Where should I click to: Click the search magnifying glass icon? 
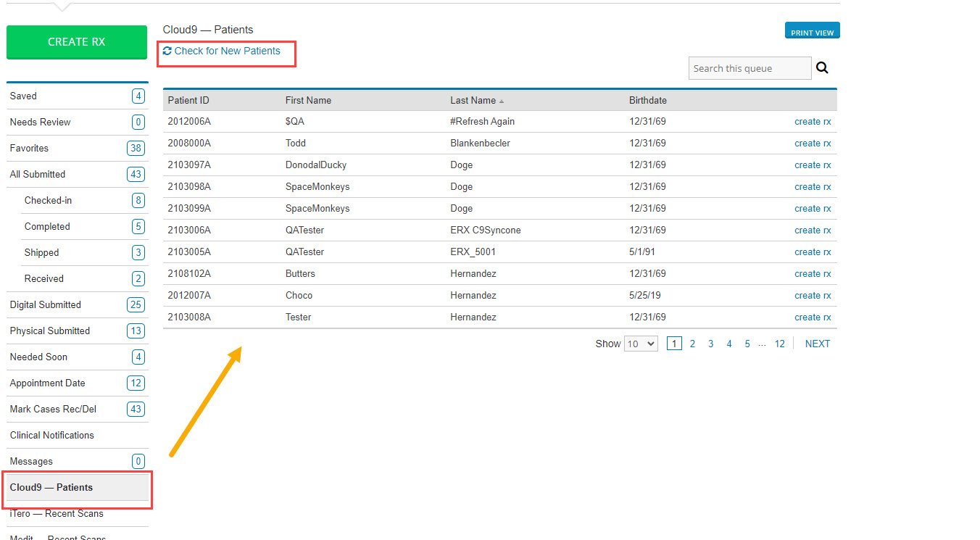822,68
